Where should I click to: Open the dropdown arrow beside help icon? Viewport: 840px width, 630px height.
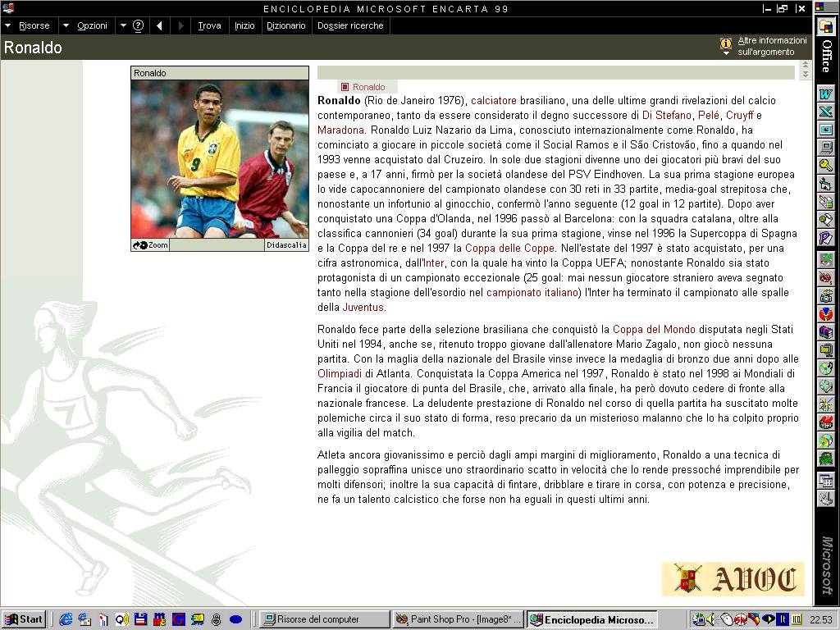(123, 25)
